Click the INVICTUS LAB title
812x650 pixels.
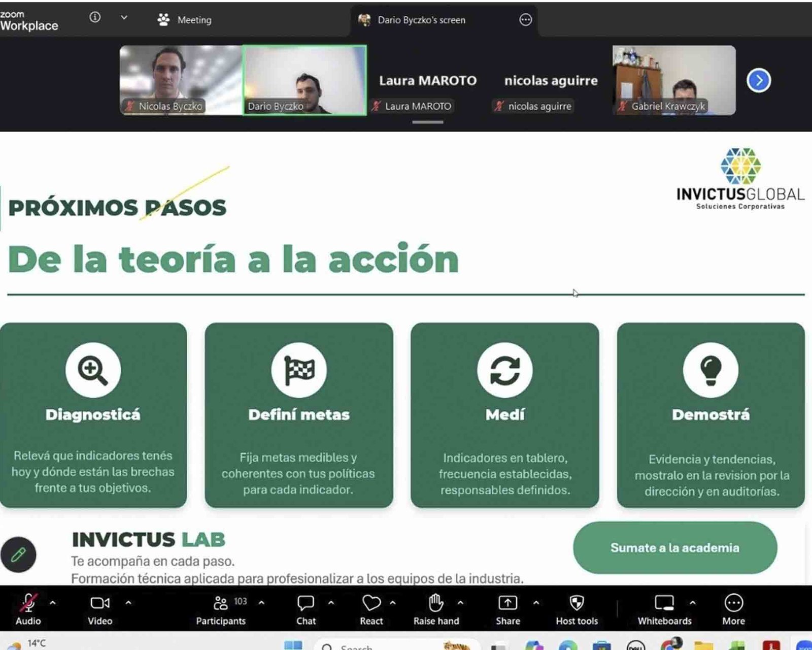pyautogui.click(x=148, y=539)
